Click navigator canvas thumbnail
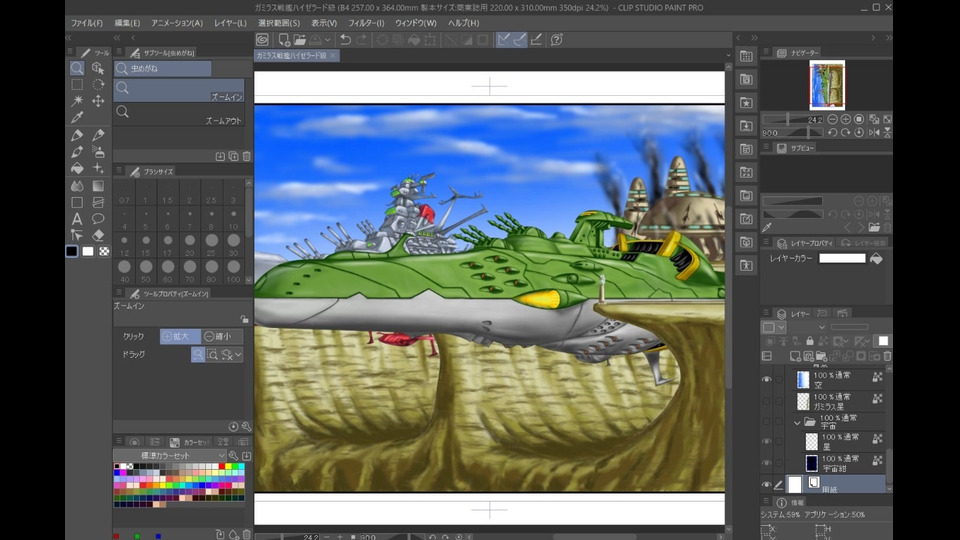Viewport: 960px width, 540px height. tap(827, 85)
